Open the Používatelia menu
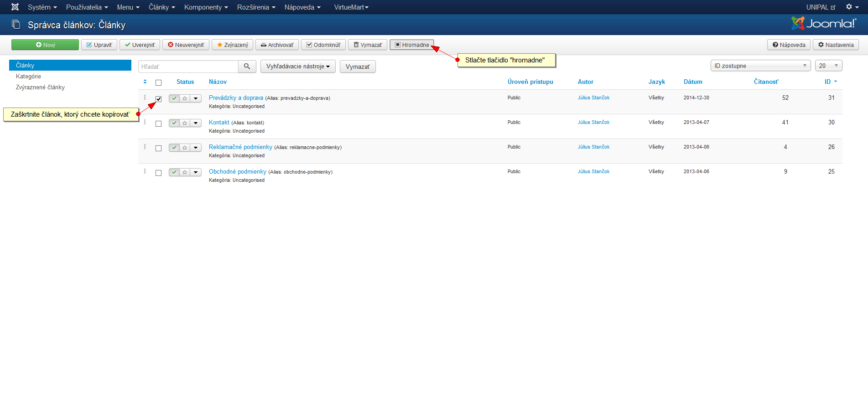 87,7
